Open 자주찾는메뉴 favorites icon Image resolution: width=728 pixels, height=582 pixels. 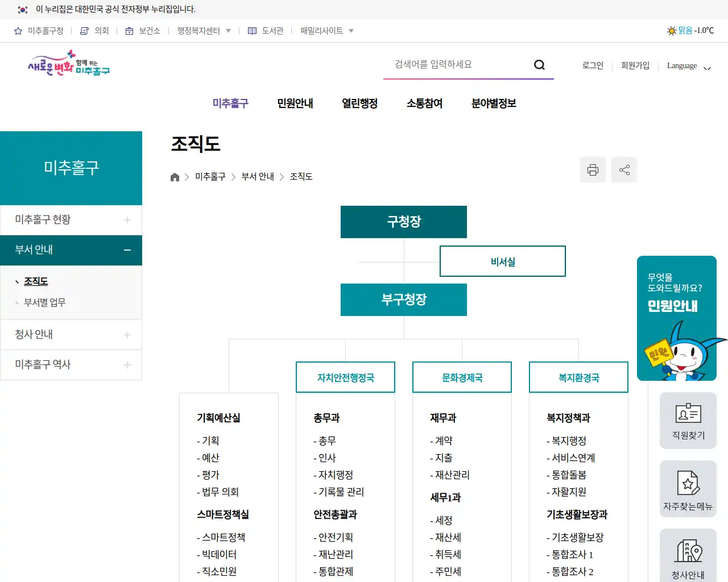688,489
